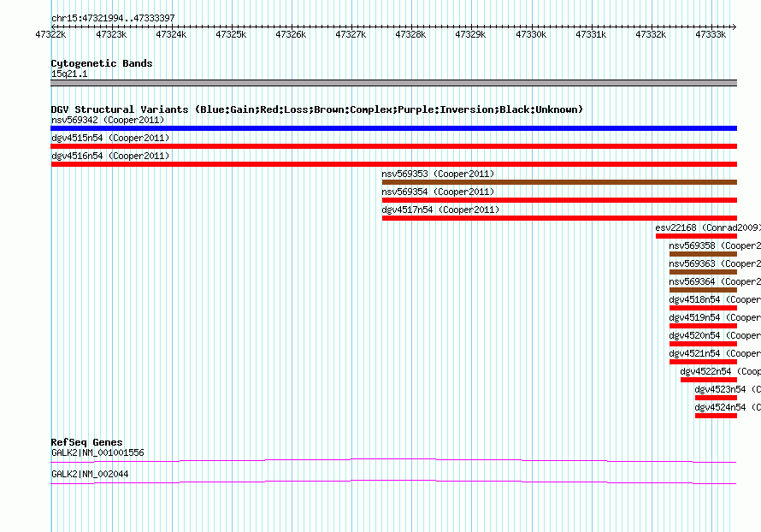Open the nsv569354 (Cooper2011) variant label
Image resolution: width=761 pixels, height=532 pixels.
(x=437, y=192)
